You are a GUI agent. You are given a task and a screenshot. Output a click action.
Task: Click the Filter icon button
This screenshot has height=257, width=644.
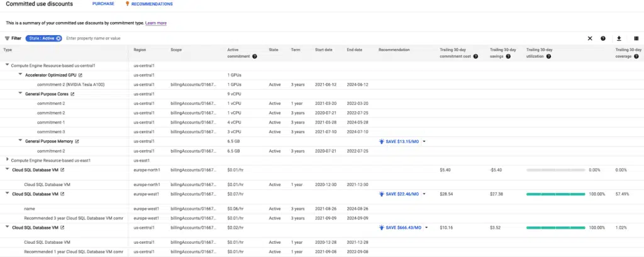point(7,38)
